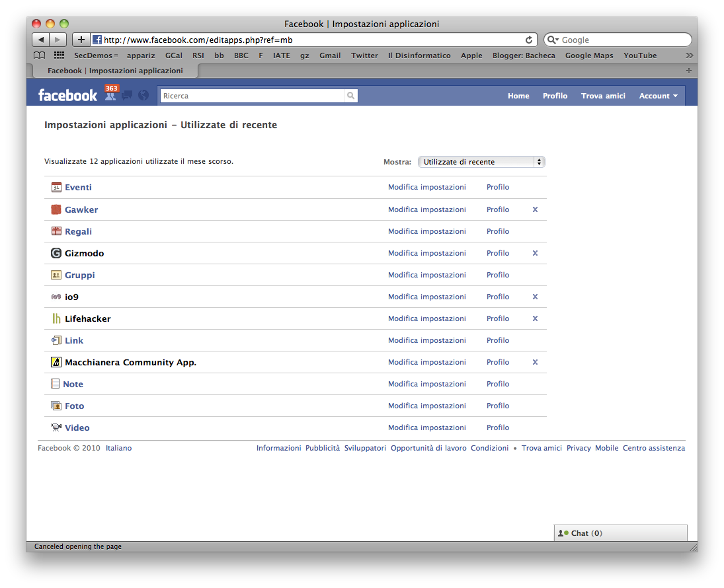Open the Gmail bookmark
Viewport: 724px width, 588px height.
330,55
